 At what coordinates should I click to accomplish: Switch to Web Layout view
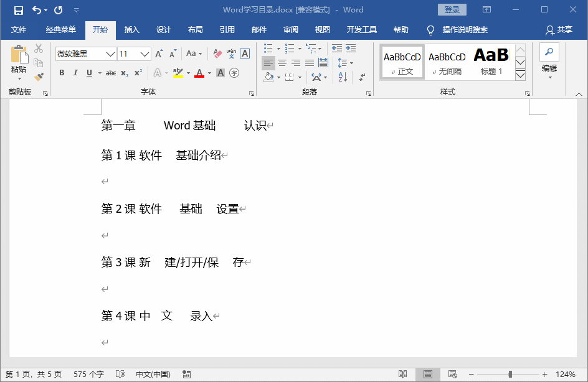click(x=453, y=374)
